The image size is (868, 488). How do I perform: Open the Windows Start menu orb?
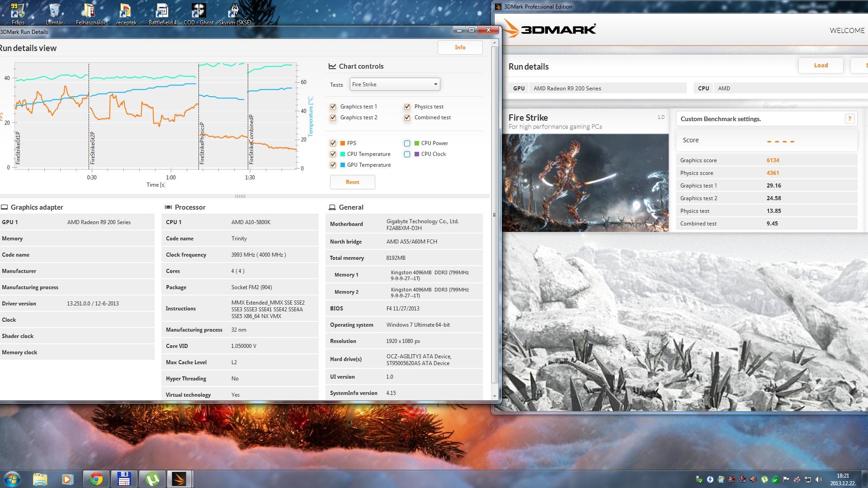pyautogui.click(x=12, y=479)
